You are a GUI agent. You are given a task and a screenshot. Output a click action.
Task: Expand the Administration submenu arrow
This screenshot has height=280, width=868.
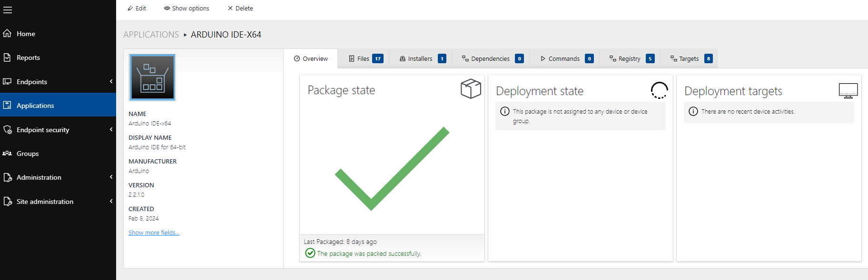[x=111, y=177]
